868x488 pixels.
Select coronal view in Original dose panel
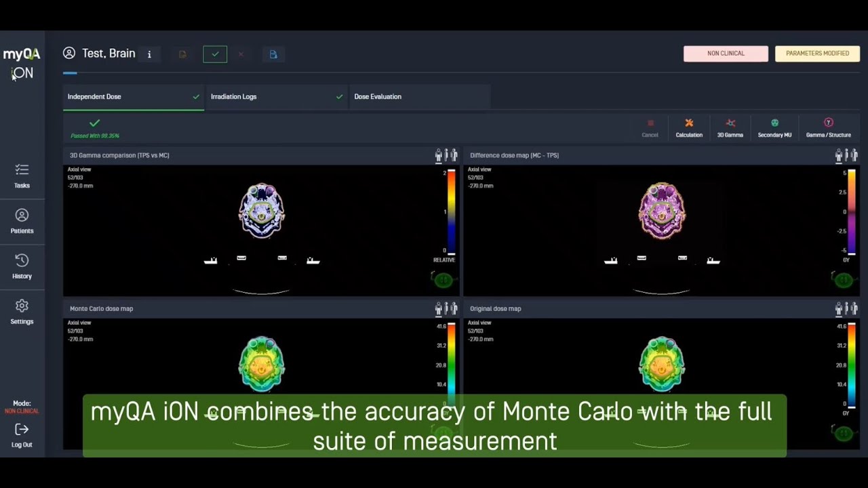pos(854,308)
